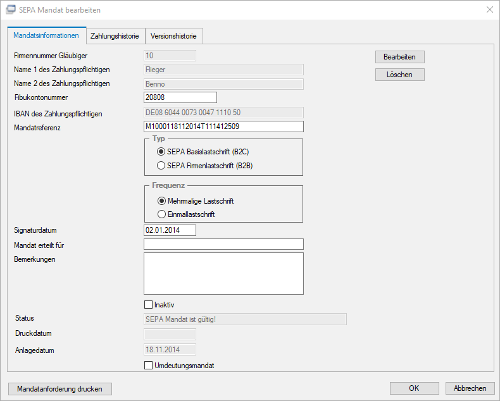Screen dimensions: 500x401
Task: Open the Versionshistorie tab
Action: pos(173,36)
